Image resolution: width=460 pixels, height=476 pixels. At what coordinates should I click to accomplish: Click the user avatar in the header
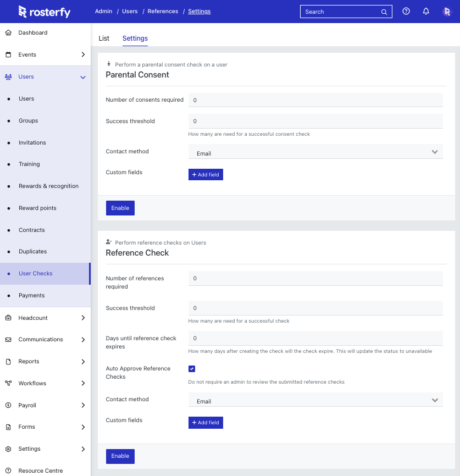(447, 11)
